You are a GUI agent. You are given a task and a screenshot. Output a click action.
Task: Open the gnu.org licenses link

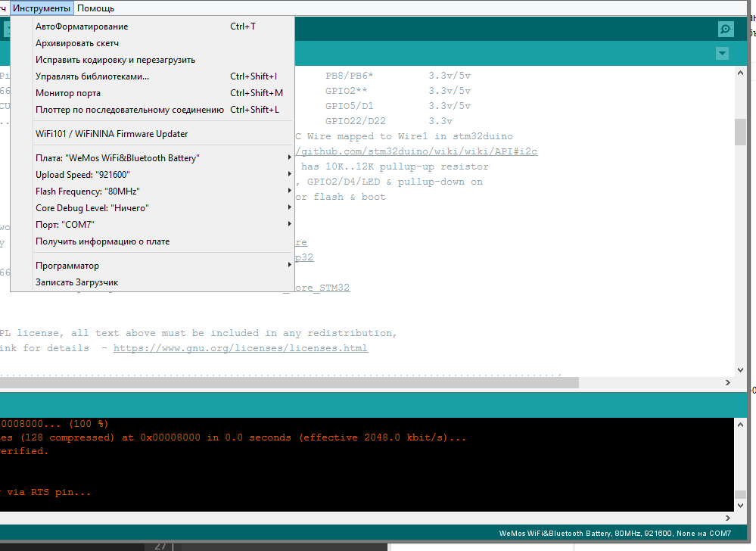pyautogui.click(x=241, y=348)
